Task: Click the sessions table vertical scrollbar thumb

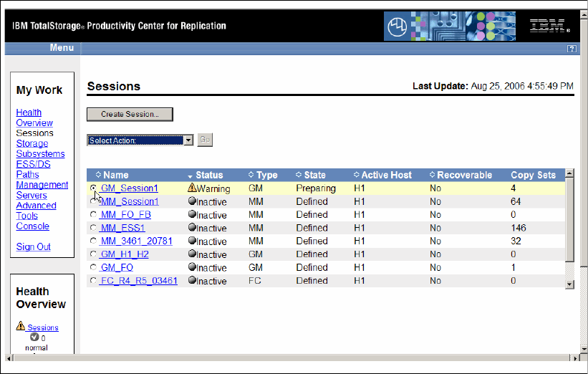Action: click(569, 220)
